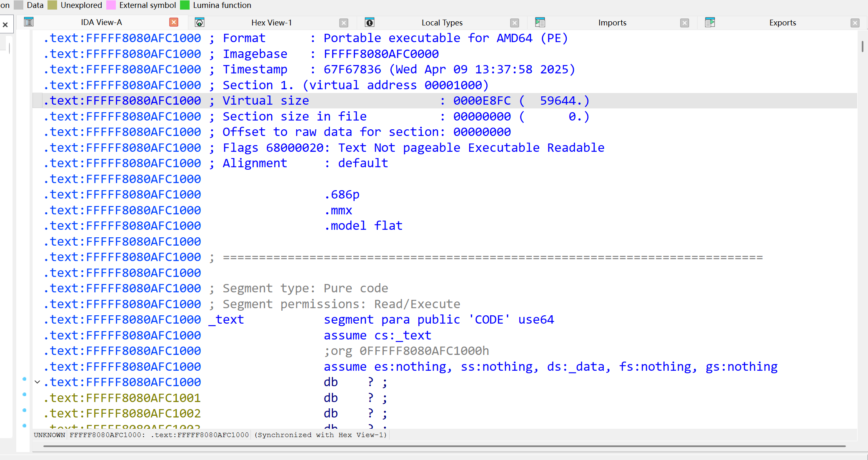
Task: Switch to the Imports tab
Action: [x=612, y=23]
